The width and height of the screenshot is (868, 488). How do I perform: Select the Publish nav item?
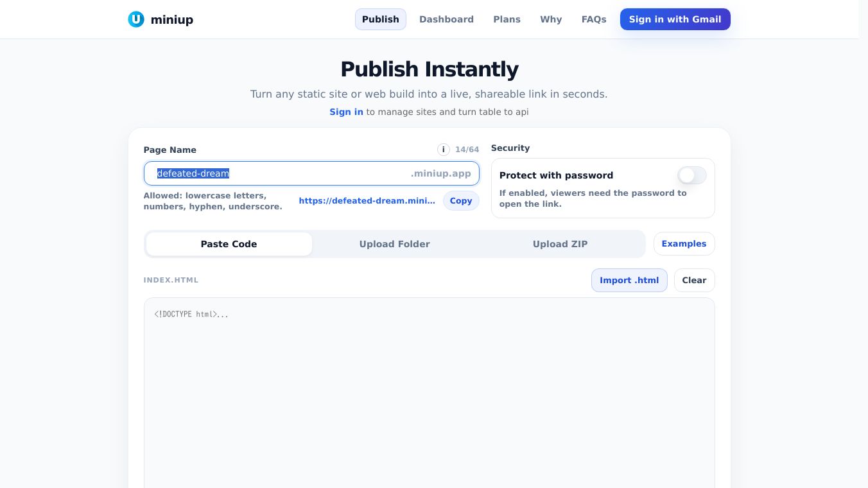(380, 19)
